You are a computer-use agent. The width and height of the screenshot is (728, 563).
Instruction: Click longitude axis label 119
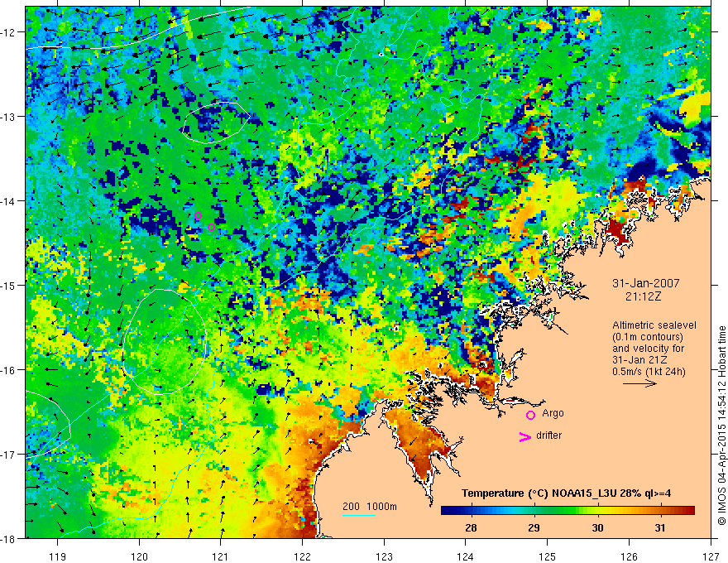[x=58, y=556]
